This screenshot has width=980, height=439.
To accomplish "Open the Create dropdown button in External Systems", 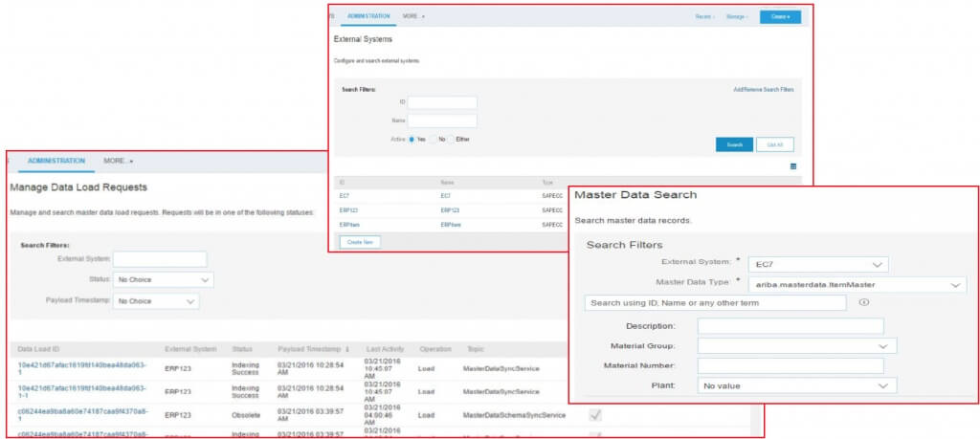I will 780,17.
